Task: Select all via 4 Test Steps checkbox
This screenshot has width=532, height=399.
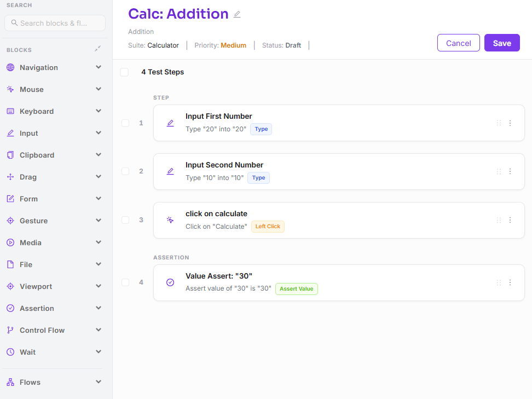Action: point(125,72)
